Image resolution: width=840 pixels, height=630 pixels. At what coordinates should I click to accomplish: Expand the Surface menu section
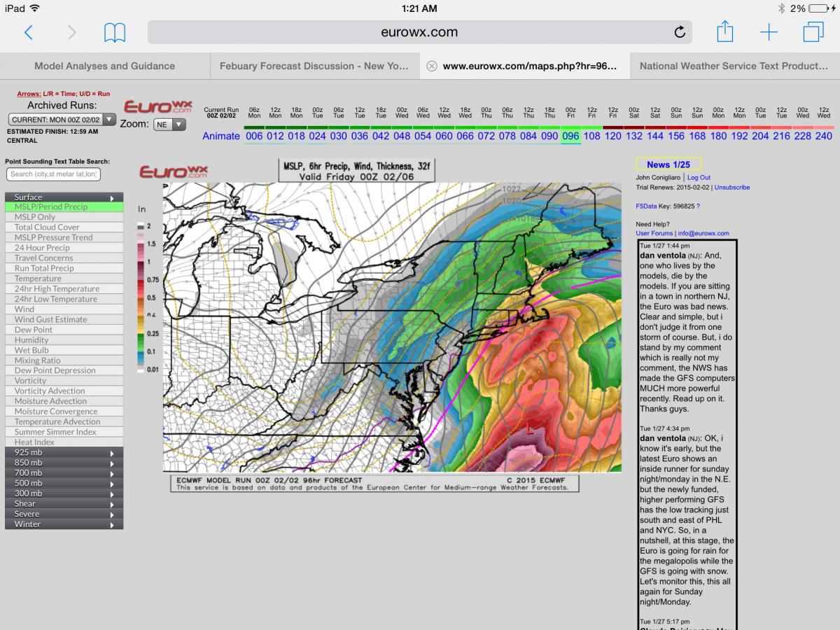64,197
